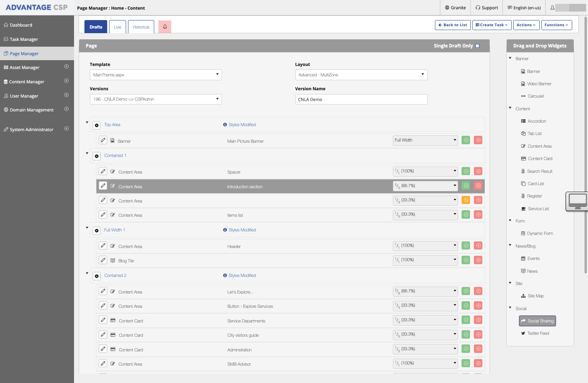Screen dimensions: 588x383
Task: Open the Template dropdown MainTheme.aspx
Action: click(x=156, y=75)
